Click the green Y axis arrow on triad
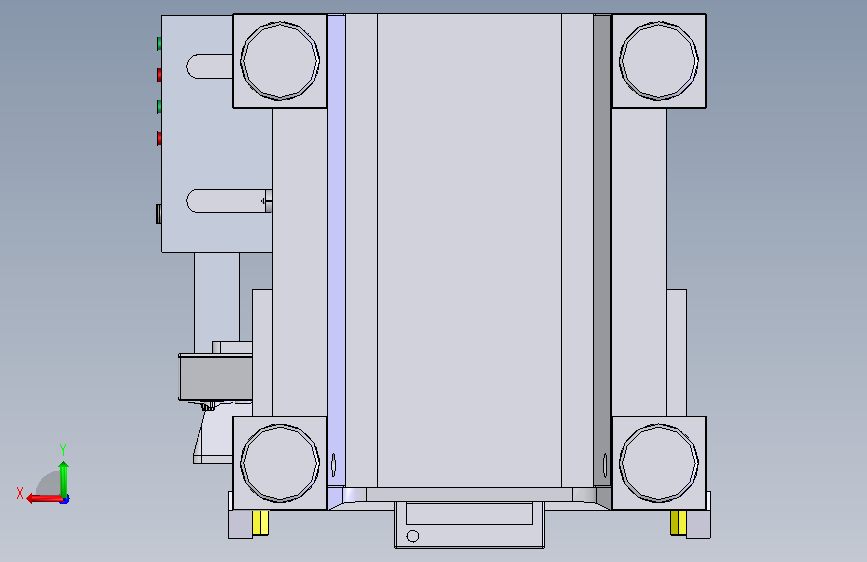 click(x=64, y=478)
